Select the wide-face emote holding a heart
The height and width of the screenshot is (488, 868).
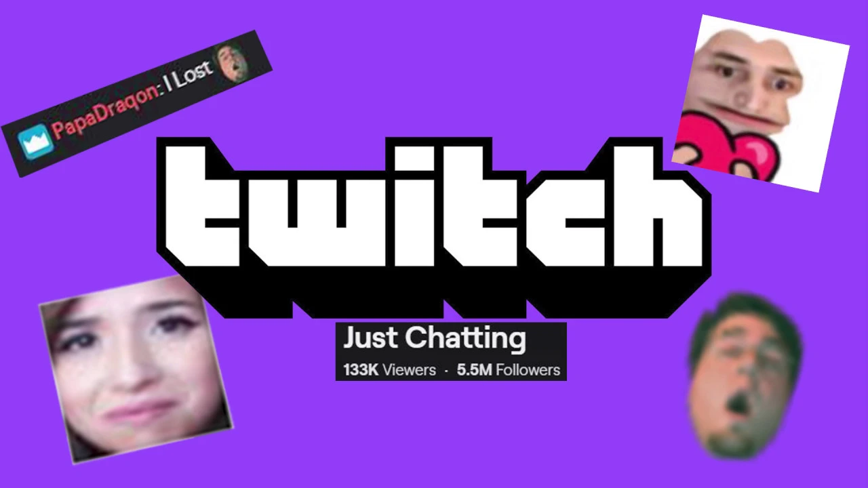[x=760, y=103]
